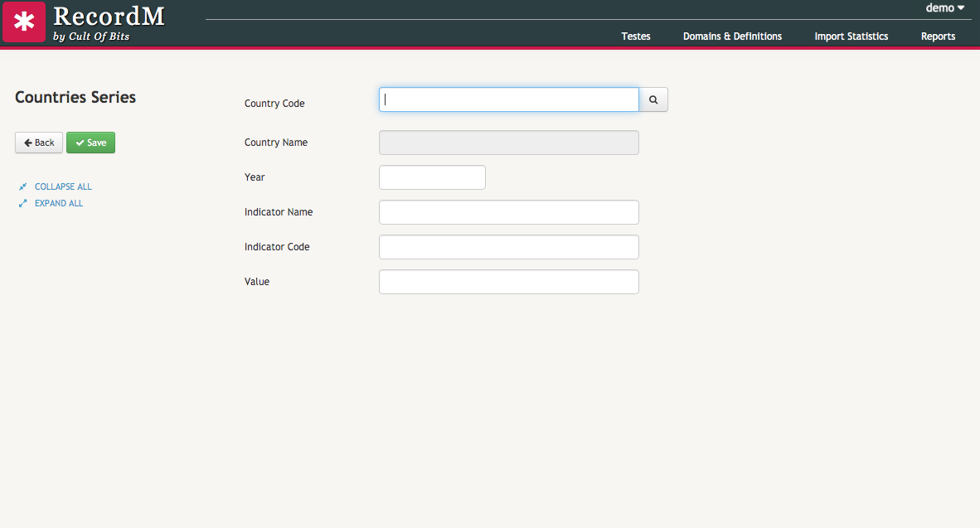
Task: Click the EXPAND ALL link
Action: pos(59,203)
